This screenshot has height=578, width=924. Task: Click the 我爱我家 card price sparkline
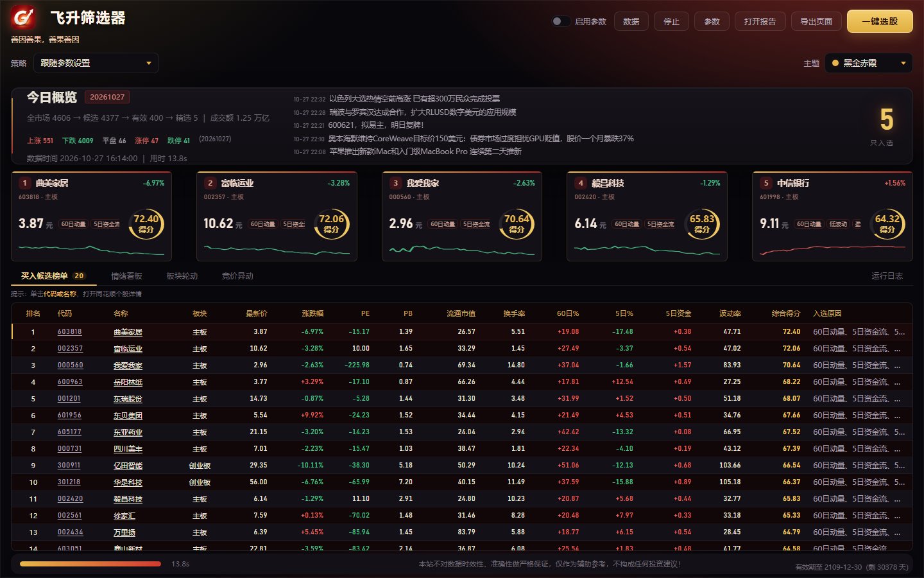[x=462, y=250]
